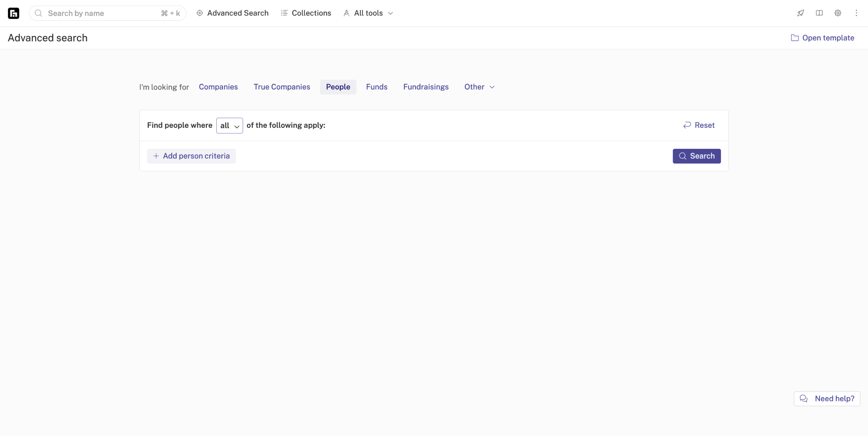868x436 pixels.
Task: Switch to the Companies tab
Action: (x=218, y=87)
